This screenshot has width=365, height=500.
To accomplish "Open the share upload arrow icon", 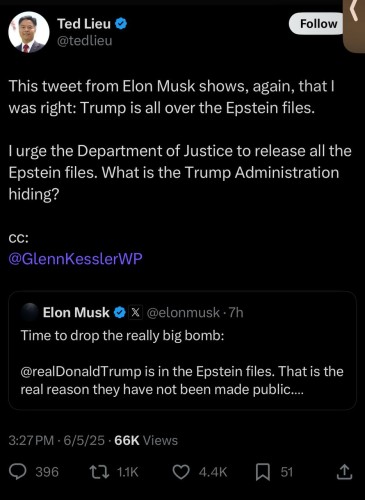I will (x=345, y=472).
